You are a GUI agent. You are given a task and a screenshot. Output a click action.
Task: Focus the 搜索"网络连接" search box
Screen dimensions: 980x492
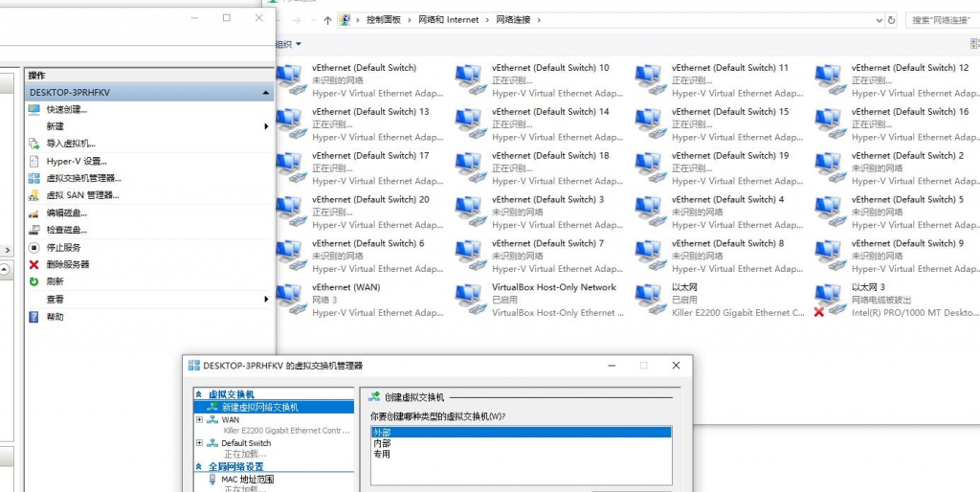tap(943, 20)
